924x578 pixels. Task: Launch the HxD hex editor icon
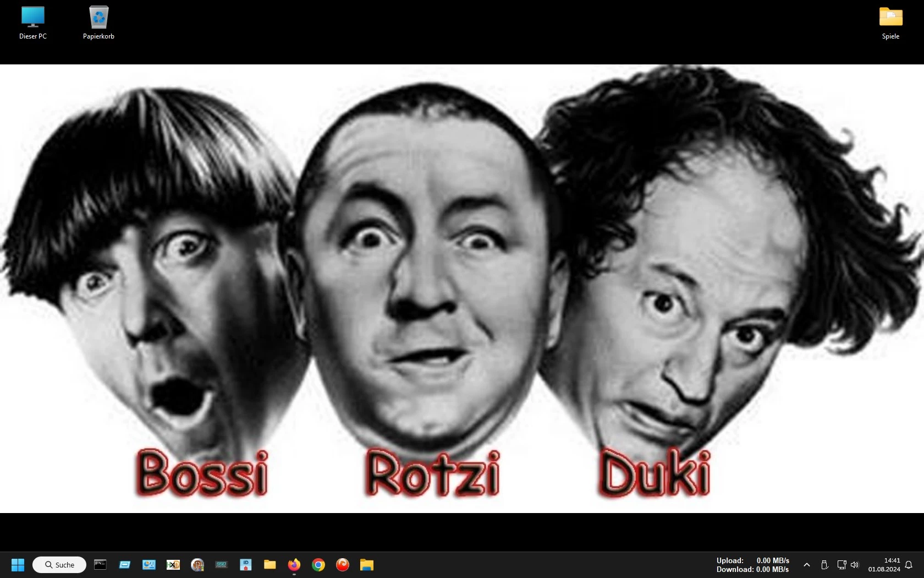pyautogui.click(x=173, y=565)
